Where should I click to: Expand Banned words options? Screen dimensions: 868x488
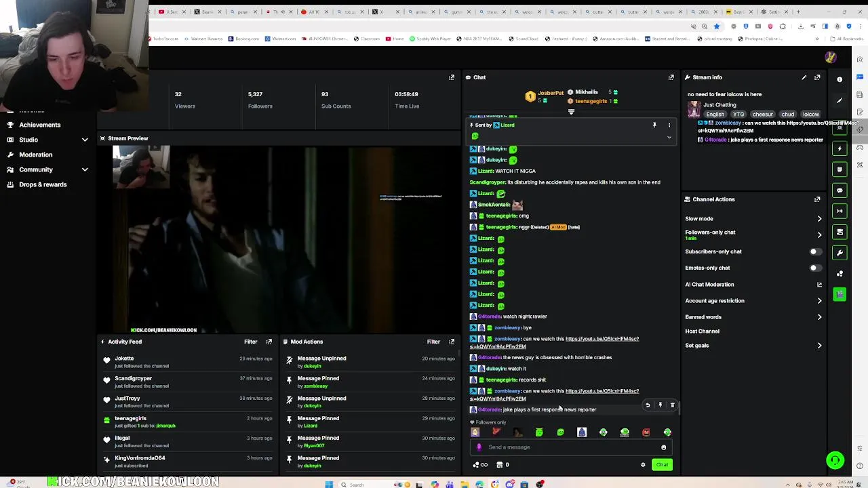pos(819,317)
